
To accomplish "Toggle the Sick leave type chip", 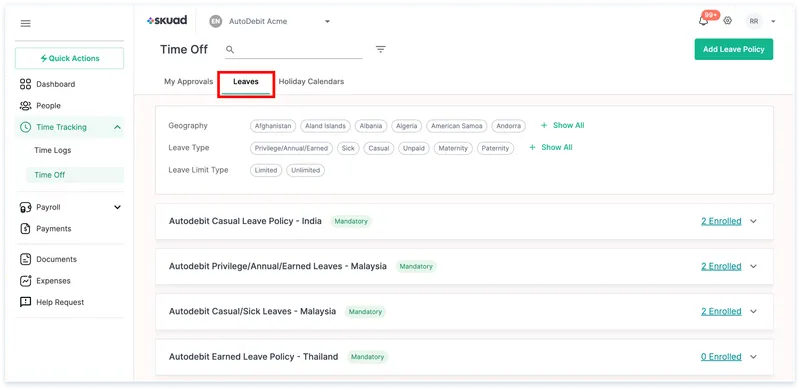I will point(348,149).
